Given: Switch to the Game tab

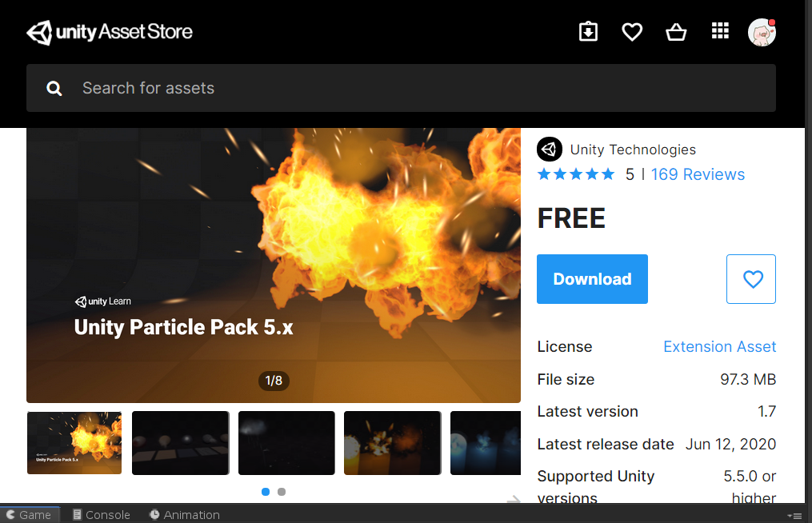Looking at the screenshot, I should tap(30, 515).
